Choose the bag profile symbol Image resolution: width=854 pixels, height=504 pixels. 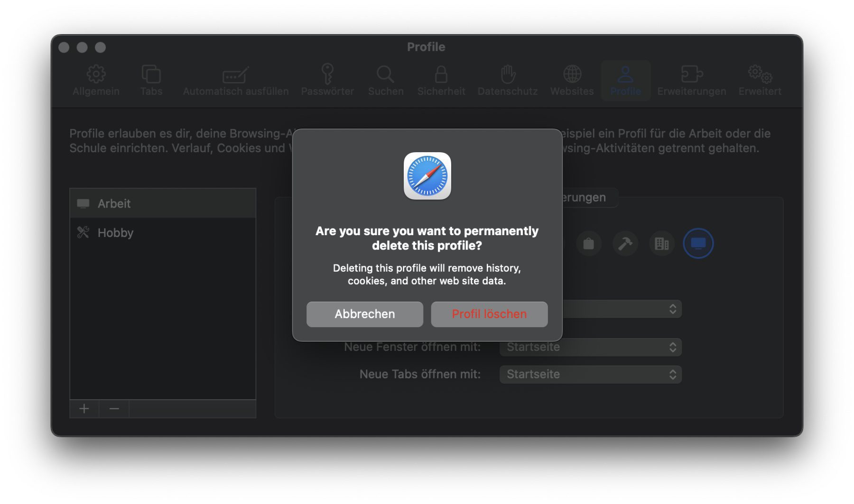[588, 244]
